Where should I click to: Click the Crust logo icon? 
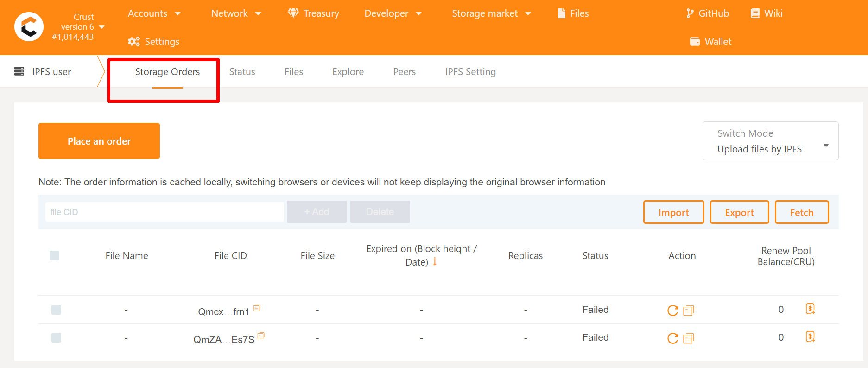coord(29,27)
